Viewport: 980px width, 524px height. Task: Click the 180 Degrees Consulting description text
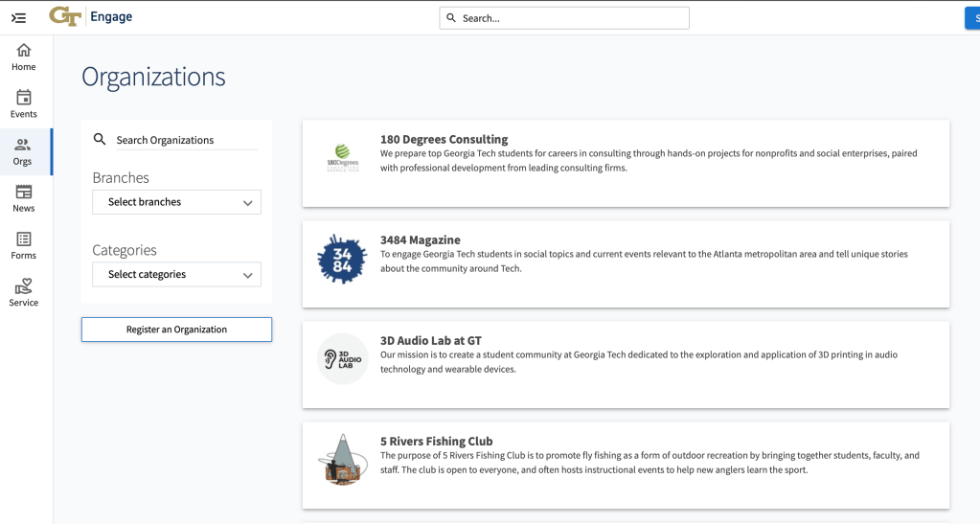(649, 161)
